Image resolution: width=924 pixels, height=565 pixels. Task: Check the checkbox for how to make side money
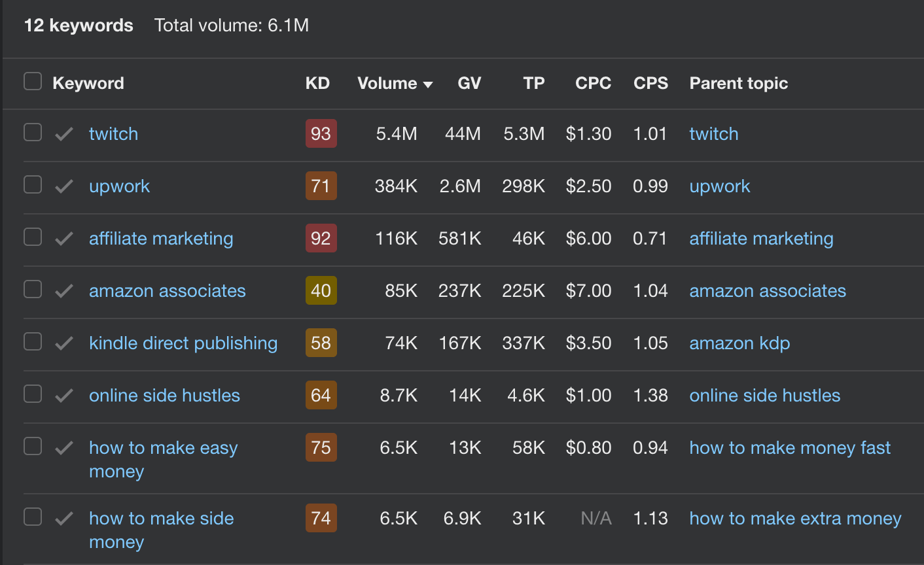[32, 517]
